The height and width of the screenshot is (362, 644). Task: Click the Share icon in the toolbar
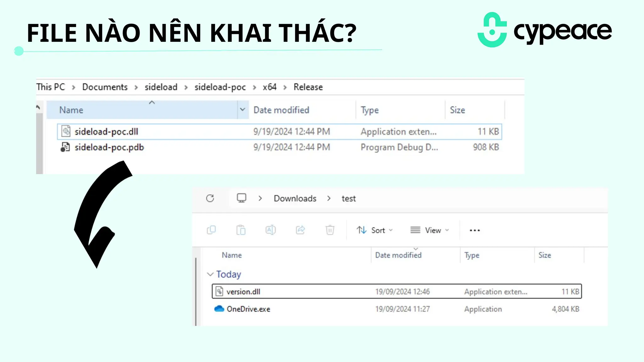[x=300, y=230]
